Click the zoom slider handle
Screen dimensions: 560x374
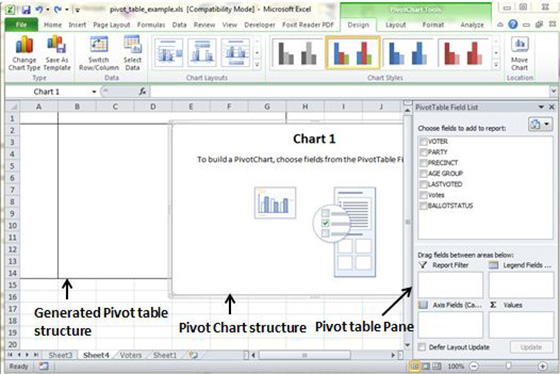coord(508,366)
